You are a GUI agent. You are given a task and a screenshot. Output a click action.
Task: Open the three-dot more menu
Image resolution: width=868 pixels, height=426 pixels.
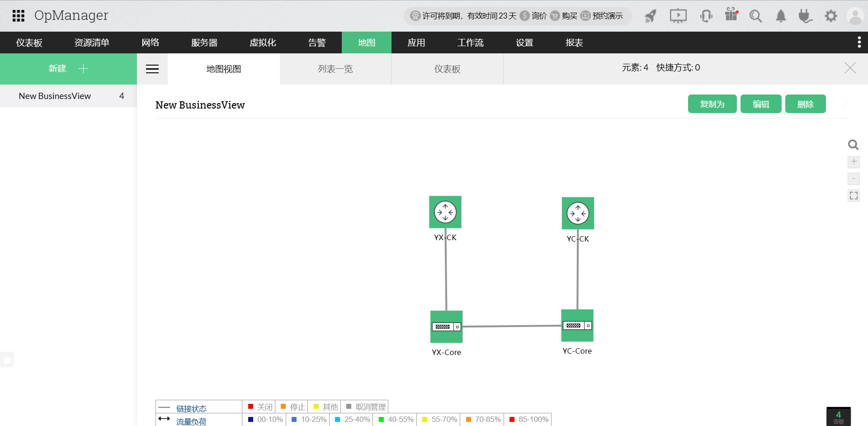[859, 43]
